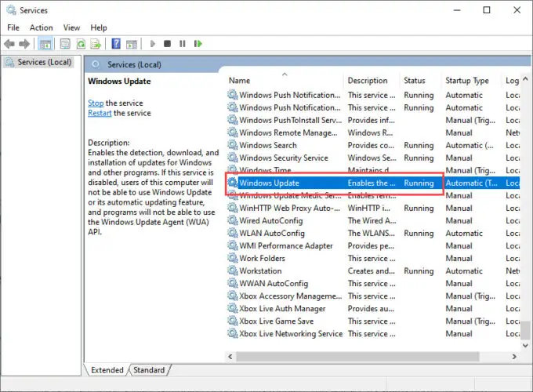This screenshot has height=392, width=533.
Task: Select Xbox Live Networking Service name
Action: click(x=291, y=334)
